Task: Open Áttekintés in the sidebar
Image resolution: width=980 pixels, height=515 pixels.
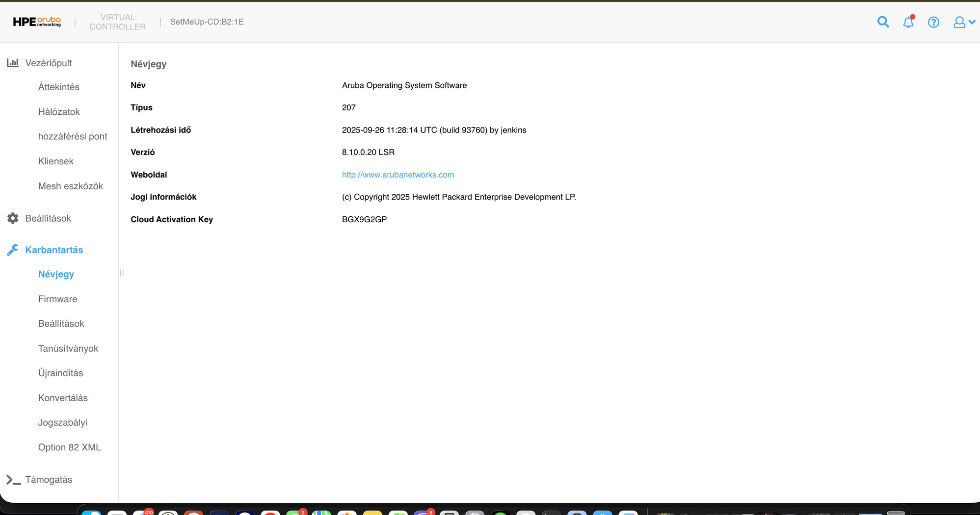Action: pos(59,87)
